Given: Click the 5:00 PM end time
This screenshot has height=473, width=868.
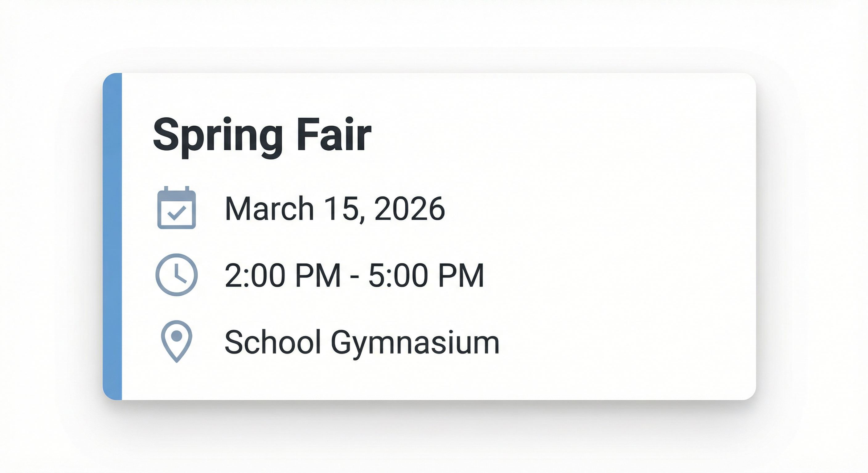Looking at the screenshot, I should point(426,275).
